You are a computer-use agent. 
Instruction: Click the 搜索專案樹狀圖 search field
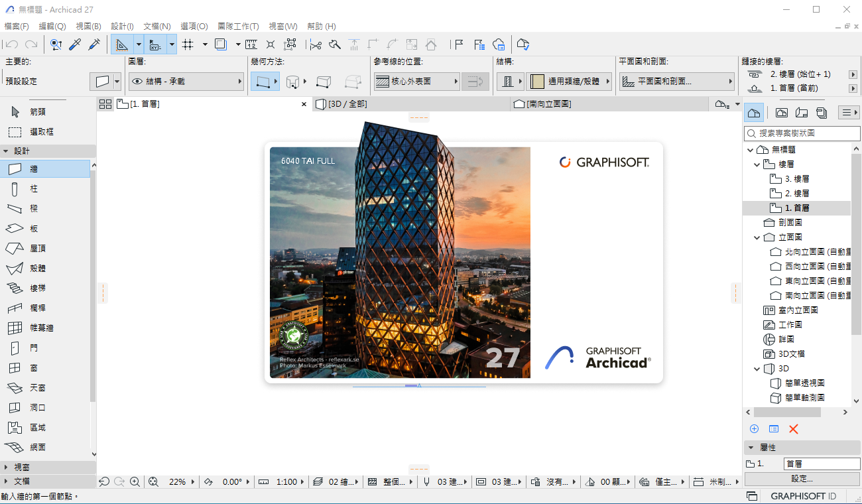pyautogui.click(x=802, y=133)
